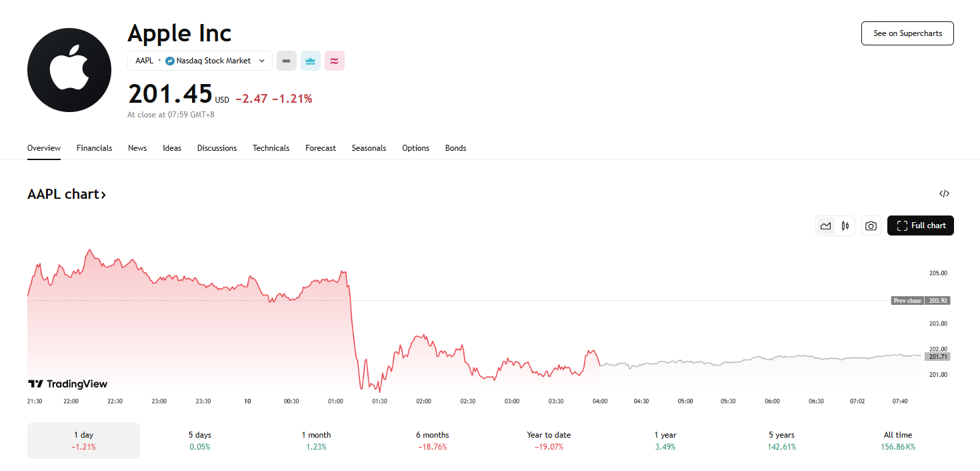
Task: Select the 6 months range
Action: coord(432,440)
